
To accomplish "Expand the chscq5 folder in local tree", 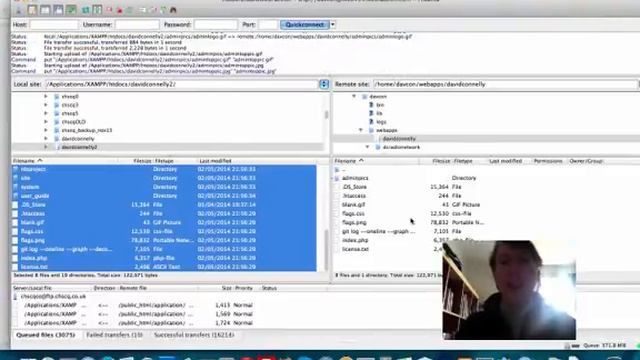I will [46, 113].
